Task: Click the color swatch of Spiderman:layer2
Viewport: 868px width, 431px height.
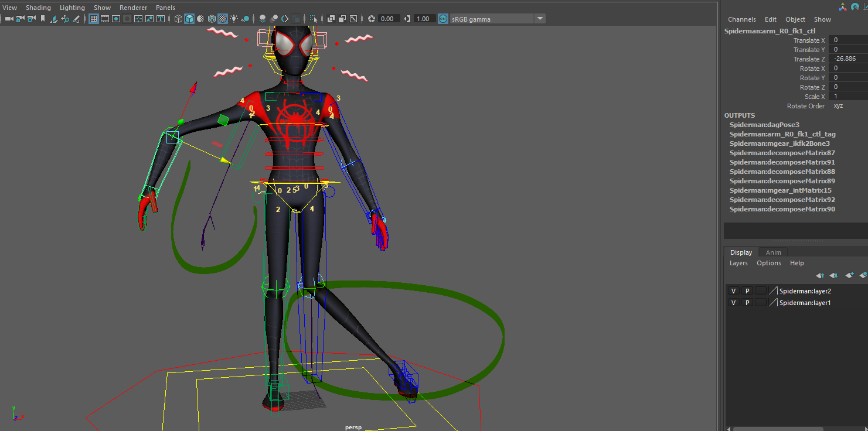Action: (773, 291)
